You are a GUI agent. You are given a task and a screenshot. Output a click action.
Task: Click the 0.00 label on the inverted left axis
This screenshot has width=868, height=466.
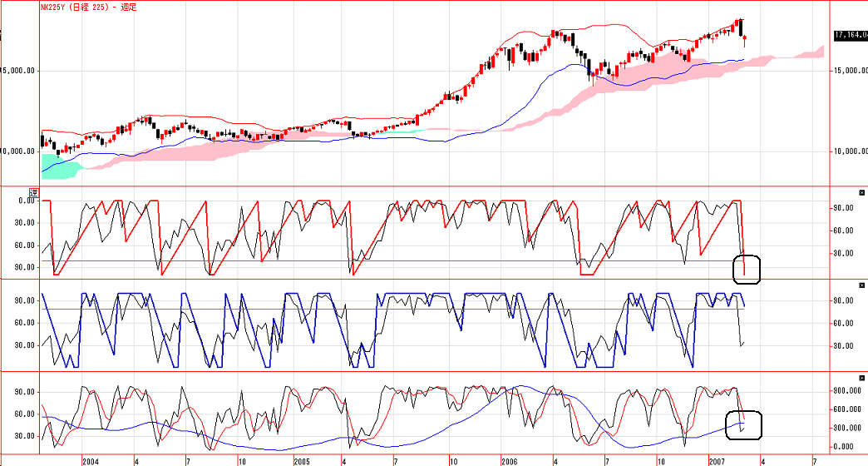click(x=27, y=201)
